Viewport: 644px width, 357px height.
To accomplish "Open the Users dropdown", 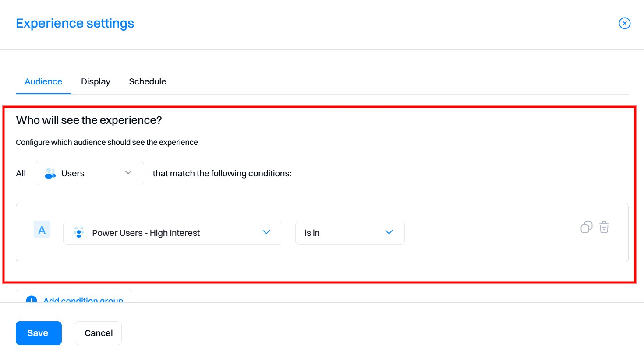I will tap(89, 173).
